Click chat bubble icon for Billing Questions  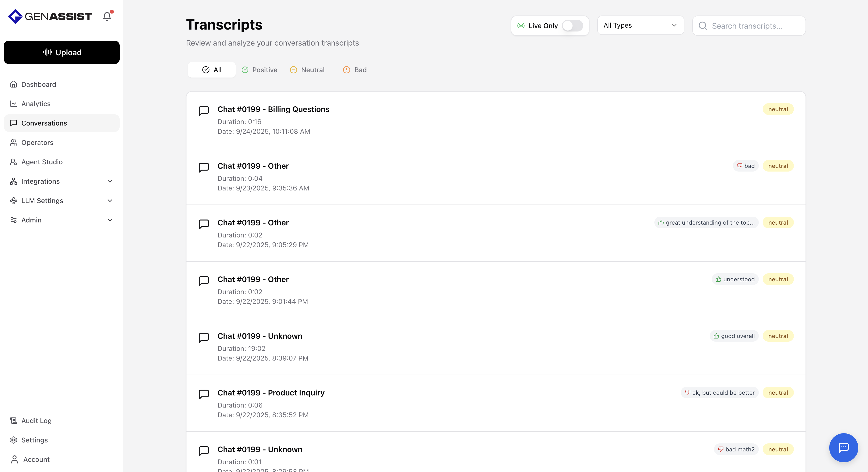point(204,110)
